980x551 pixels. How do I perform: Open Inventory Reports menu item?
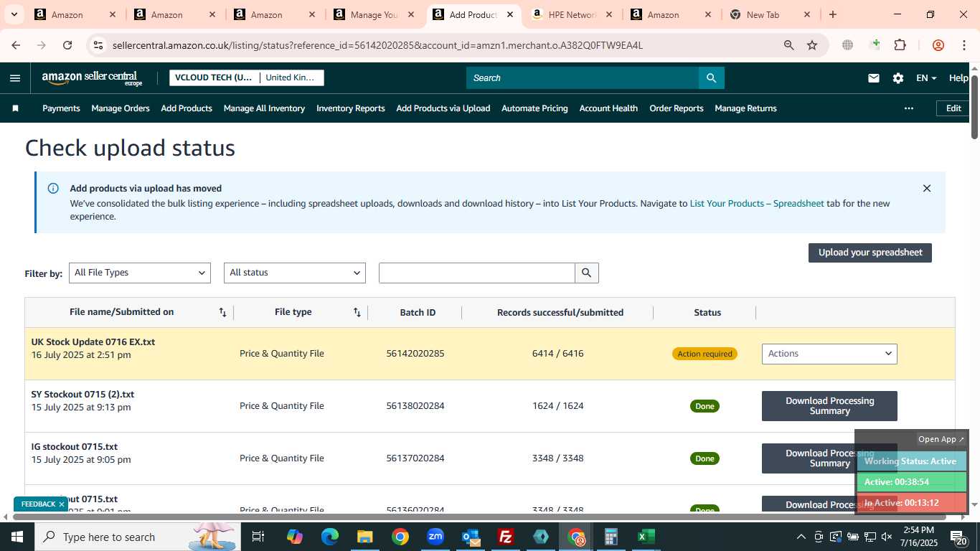coord(351,108)
